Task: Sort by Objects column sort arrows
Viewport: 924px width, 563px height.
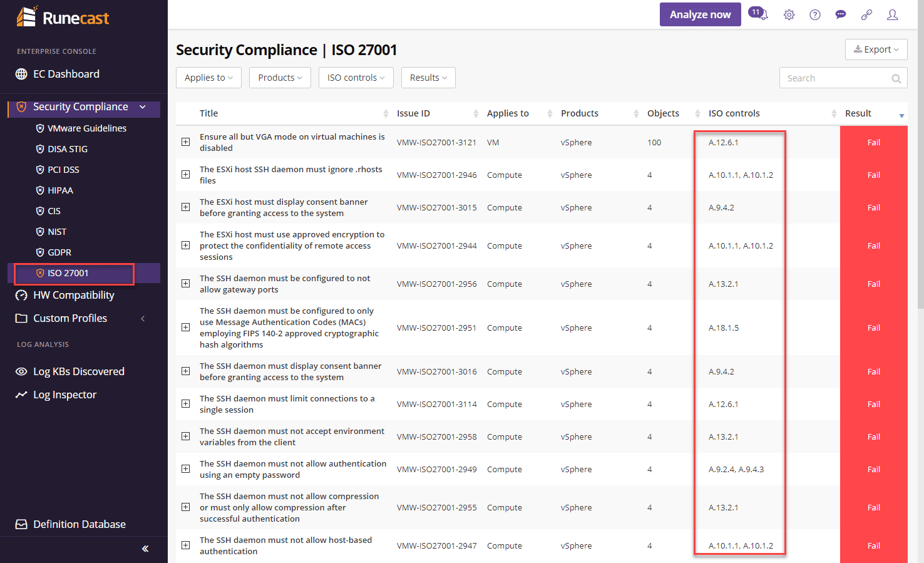Action: (x=697, y=113)
